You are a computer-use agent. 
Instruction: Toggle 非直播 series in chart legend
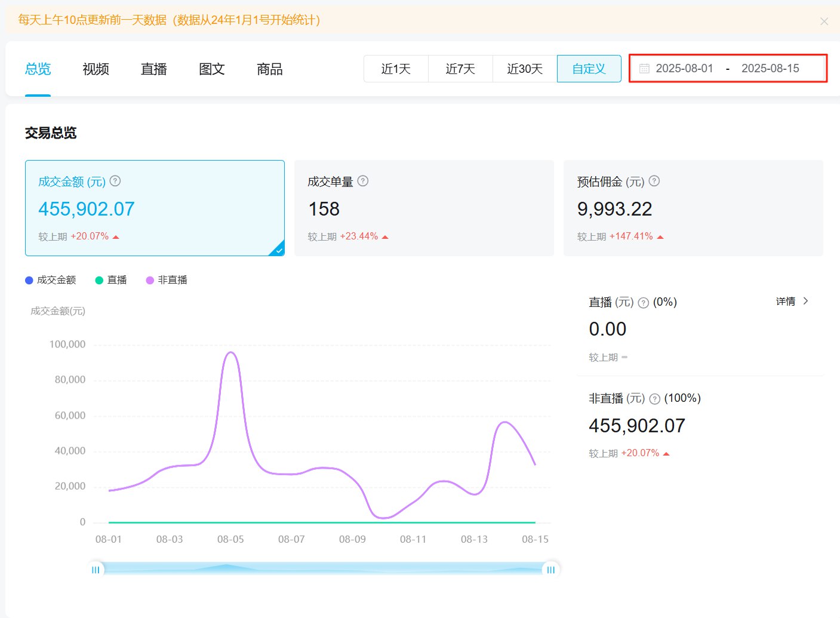[167, 280]
